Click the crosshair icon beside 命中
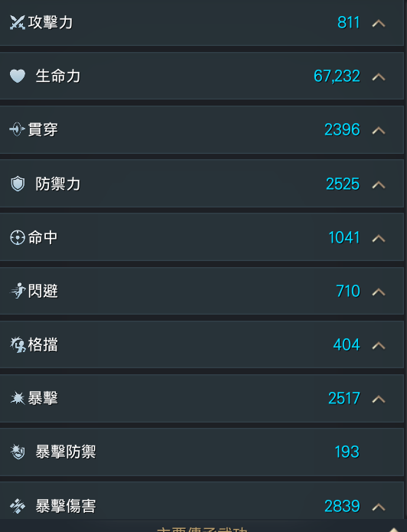The width and height of the screenshot is (407, 532). (18, 237)
